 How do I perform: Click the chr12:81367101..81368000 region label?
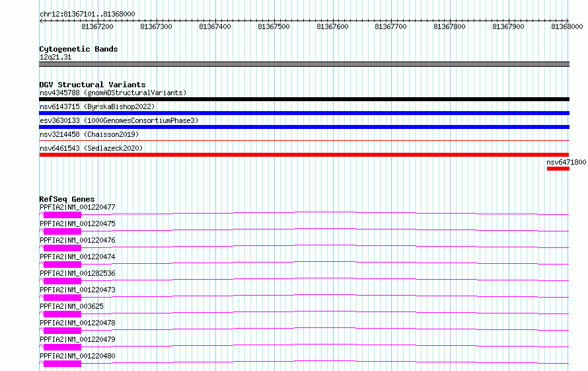(x=87, y=14)
